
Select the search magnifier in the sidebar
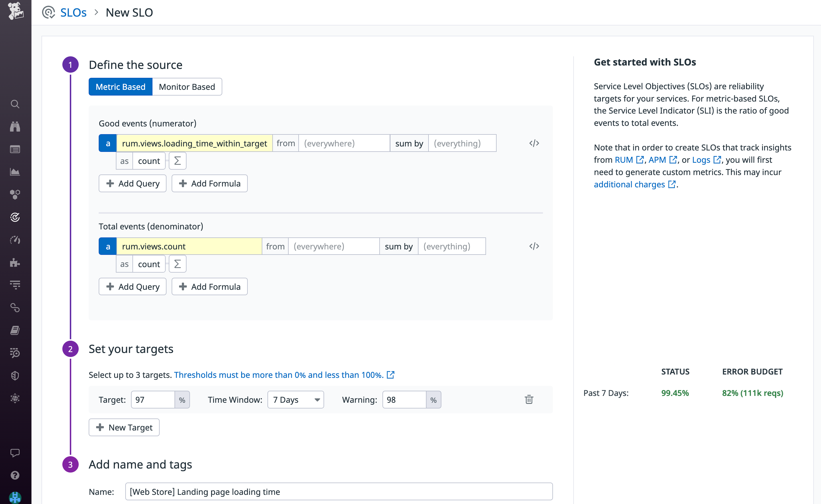15,104
